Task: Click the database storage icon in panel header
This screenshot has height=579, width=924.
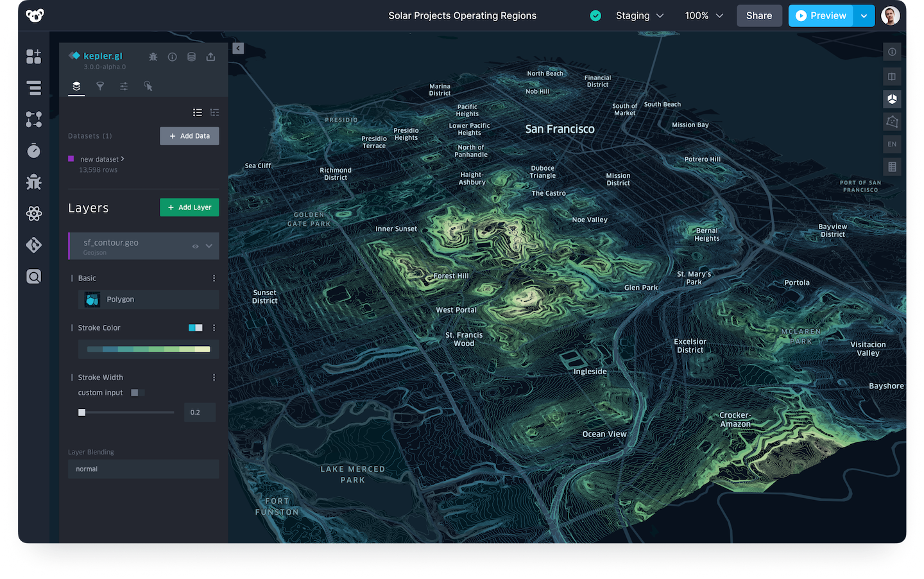Action: (191, 57)
